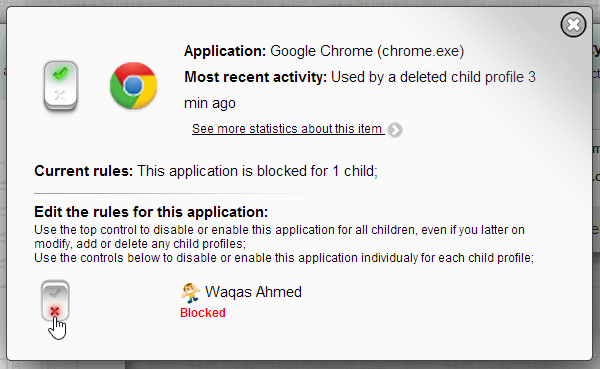The width and height of the screenshot is (600, 369).
Task: Click the Google Chrome (chrome.exe) text
Action: [x=367, y=51]
